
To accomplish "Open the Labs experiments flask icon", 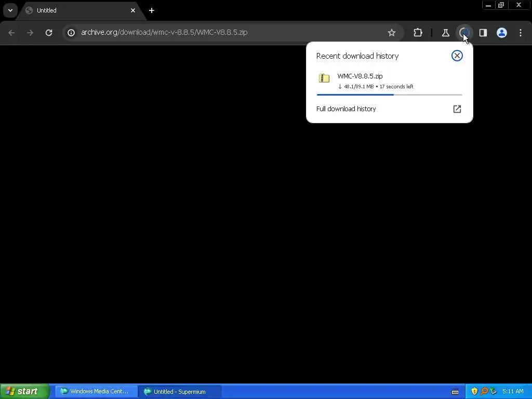I will pyautogui.click(x=445, y=33).
